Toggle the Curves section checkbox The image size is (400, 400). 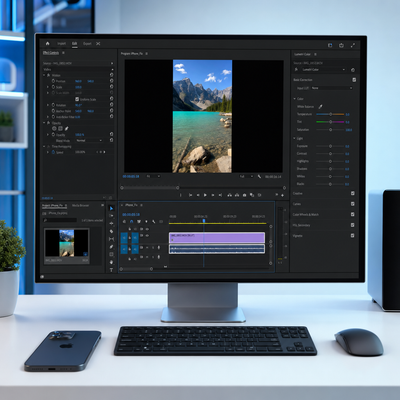click(353, 204)
